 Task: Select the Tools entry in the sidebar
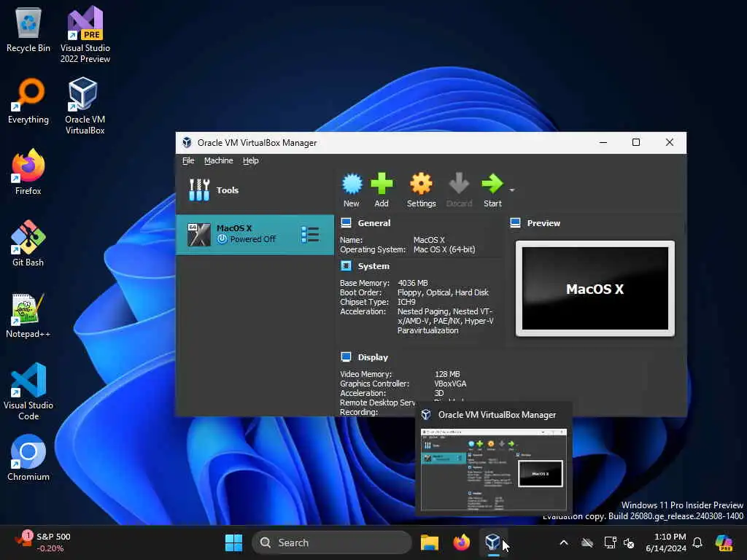pos(255,190)
